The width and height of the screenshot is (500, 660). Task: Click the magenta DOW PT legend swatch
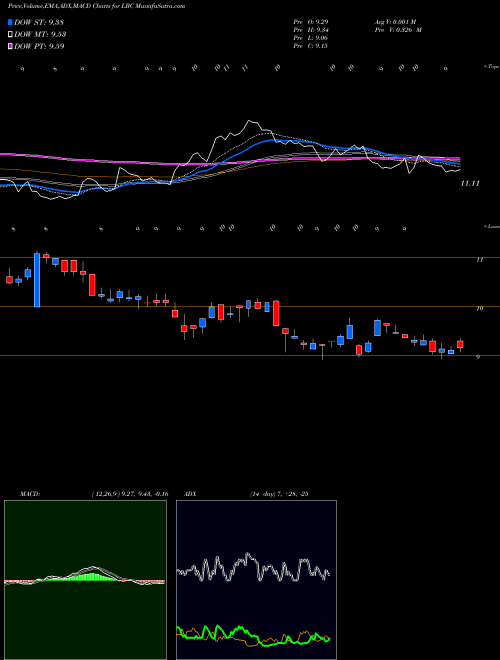[x=10, y=47]
